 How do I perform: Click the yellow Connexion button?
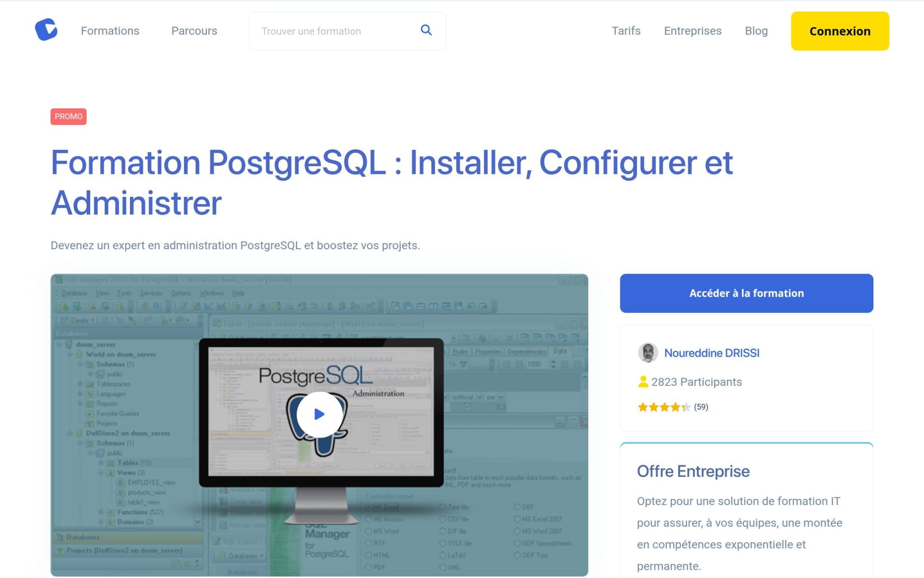pos(840,31)
